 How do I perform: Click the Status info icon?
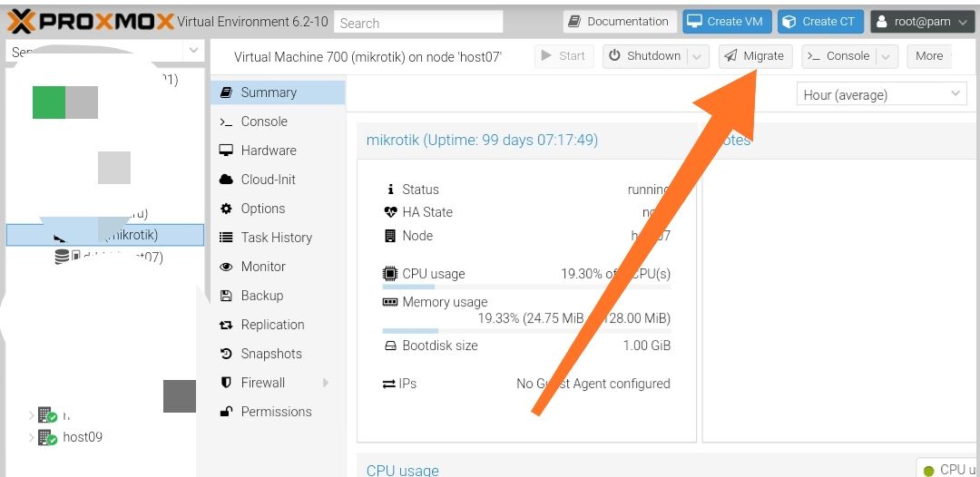coord(390,190)
